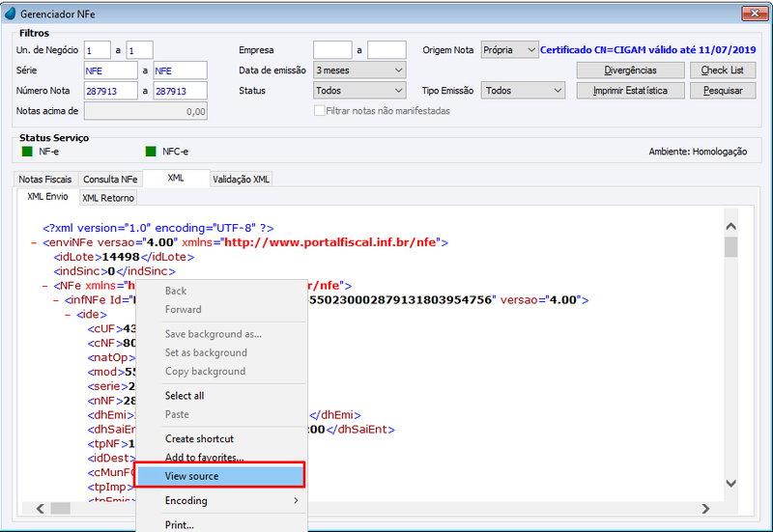Click the closing dhSaiEnt tag

[360, 430]
